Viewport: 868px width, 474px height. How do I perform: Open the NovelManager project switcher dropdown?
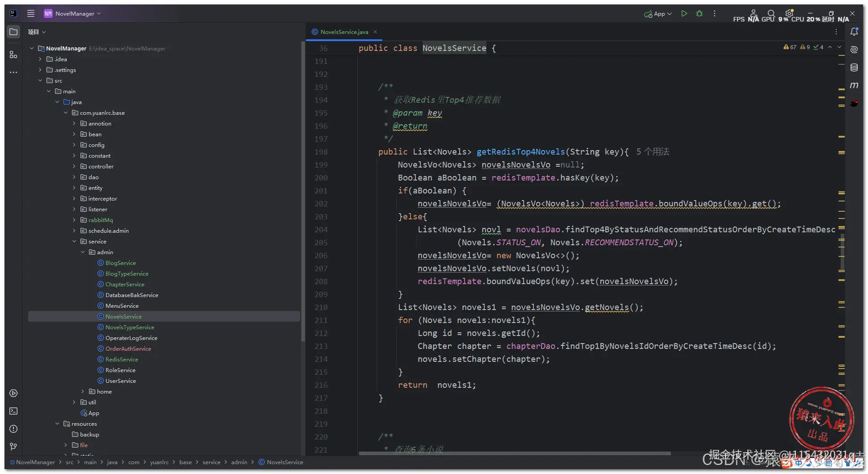[72, 13]
